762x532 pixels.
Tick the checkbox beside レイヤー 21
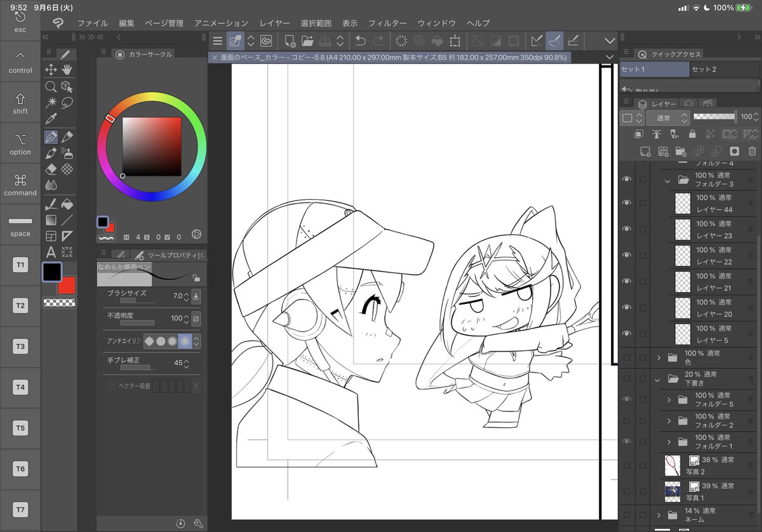643,281
